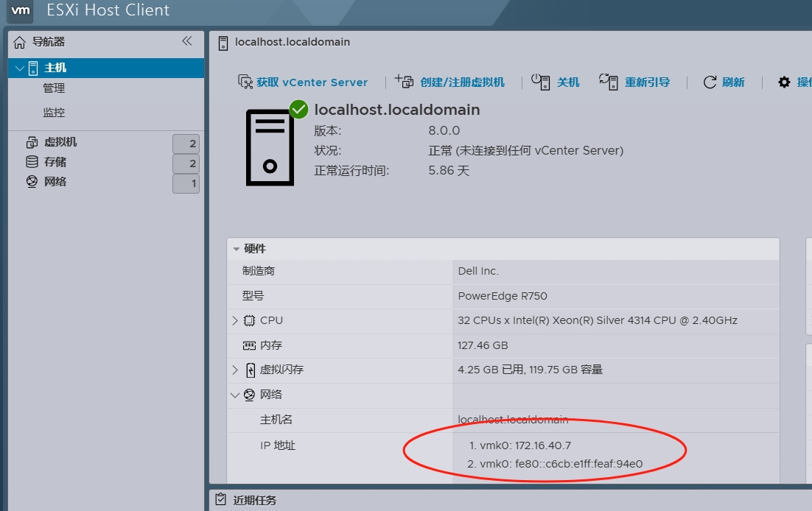Click the network count badge 1
812x511 pixels.
(186, 183)
